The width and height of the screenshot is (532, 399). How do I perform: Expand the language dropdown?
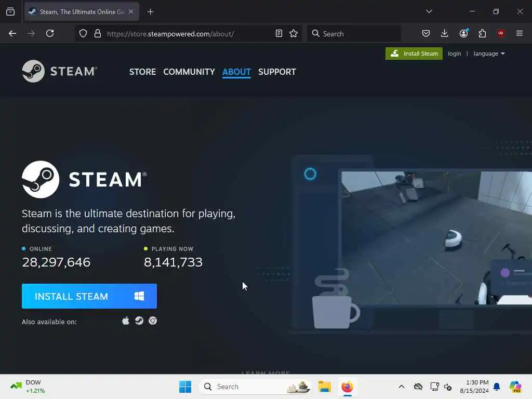pyautogui.click(x=489, y=54)
